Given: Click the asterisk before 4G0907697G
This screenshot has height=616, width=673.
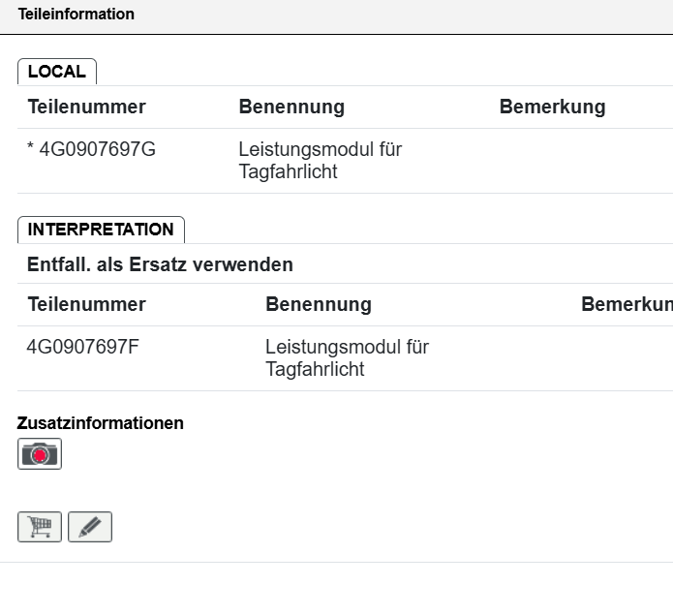Looking at the screenshot, I should pyautogui.click(x=31, y=149).
